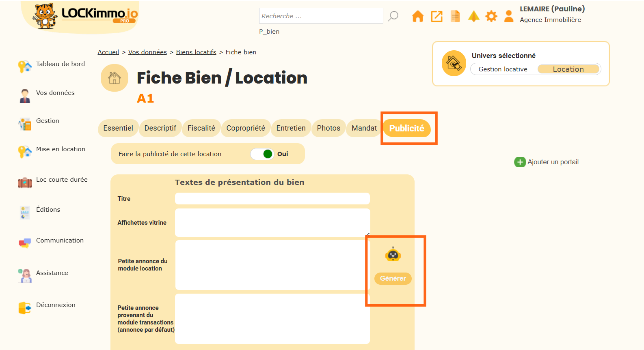Open settings gear icon in header
The height and width of the screenshot is (350, 644).
click(x=491, y=16)
